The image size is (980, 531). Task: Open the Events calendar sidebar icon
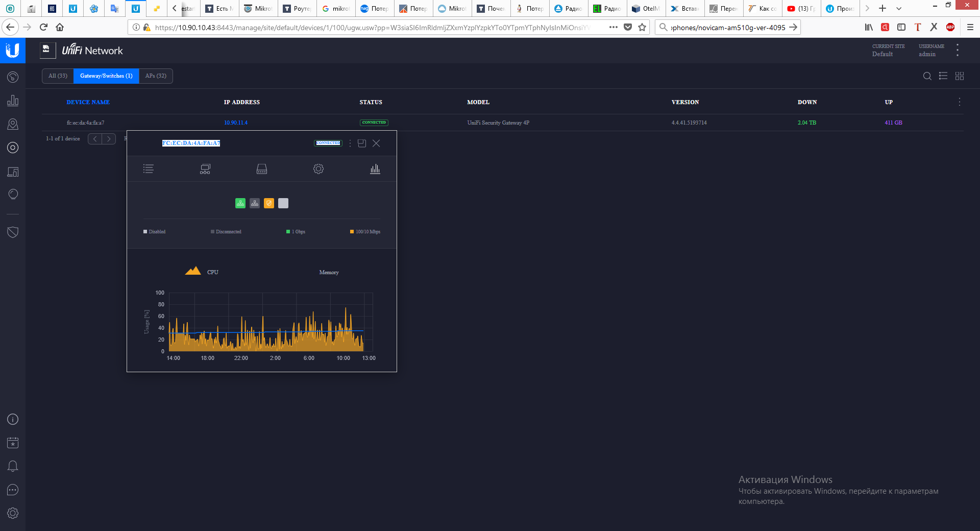(x=13, y=443)
